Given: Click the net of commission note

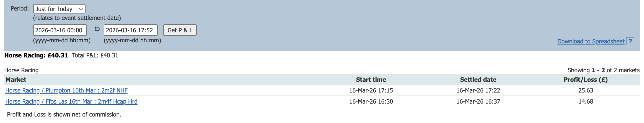Looking at the screenshot, I should pyautogui.click(x=64, y=114).
